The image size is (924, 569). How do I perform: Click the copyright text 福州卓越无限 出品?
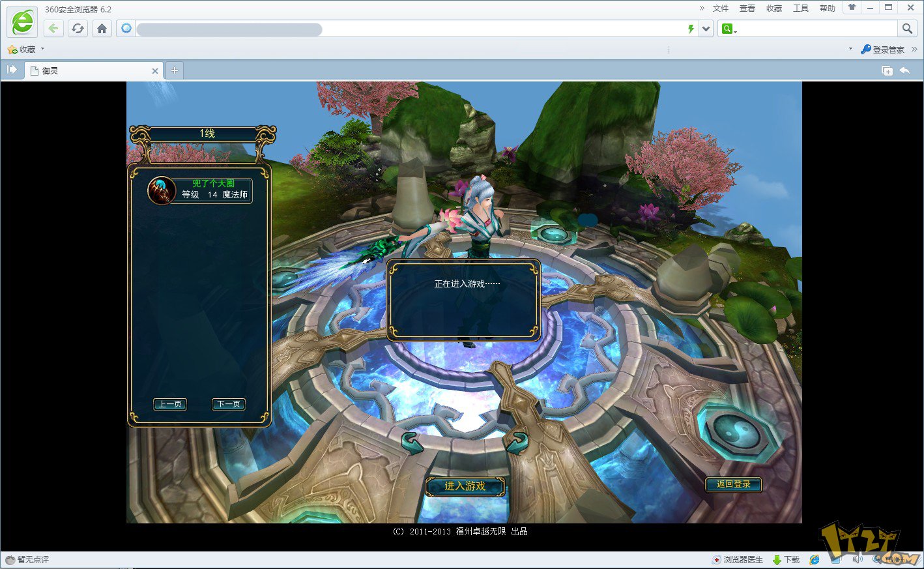pyautogui.click(x=492, y=532)
